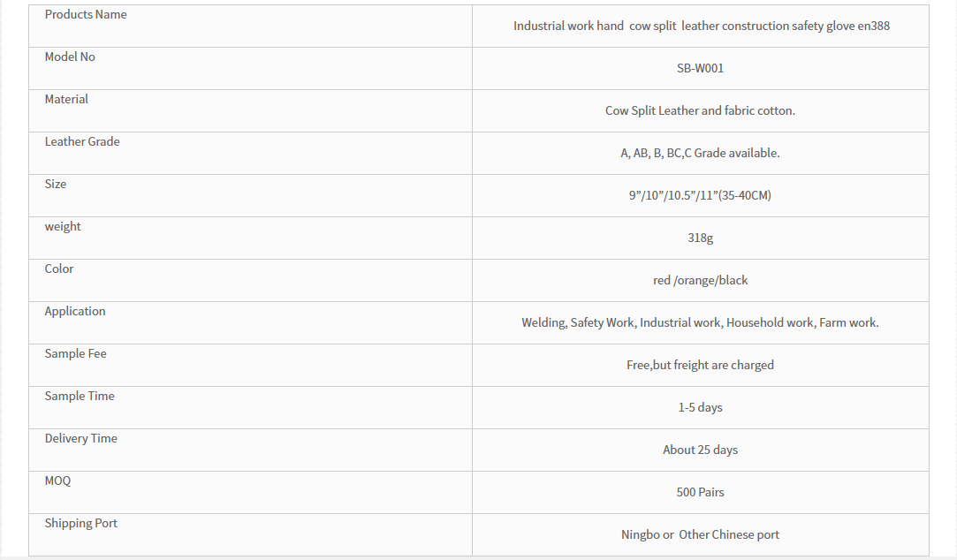The height and width of the screenshot is (560, 957).
Task: Click the Shipping Port label
Action: click(80, 524)
